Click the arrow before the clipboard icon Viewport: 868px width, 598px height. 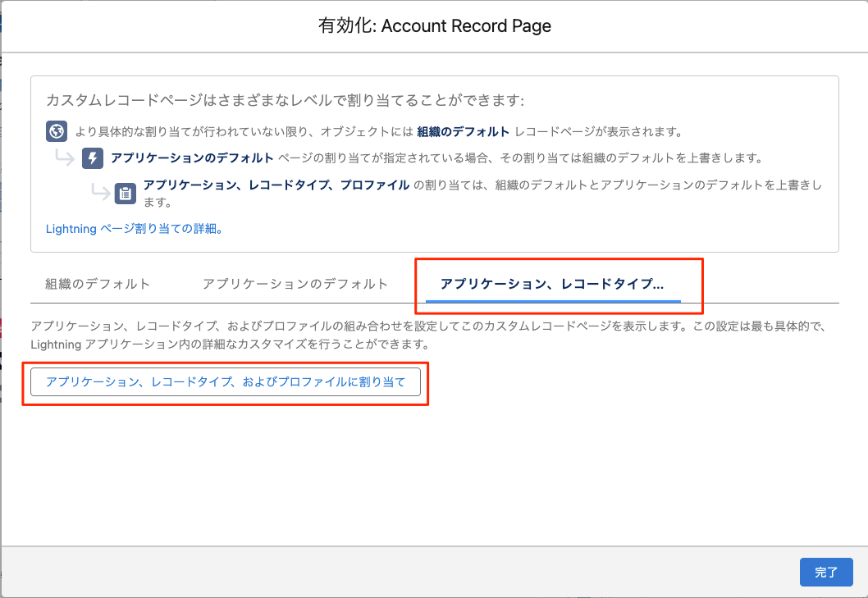100,192
